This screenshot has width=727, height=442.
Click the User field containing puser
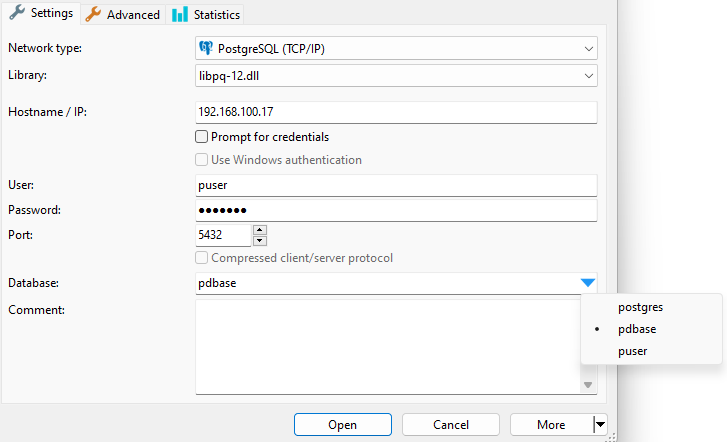coord(396,185)
